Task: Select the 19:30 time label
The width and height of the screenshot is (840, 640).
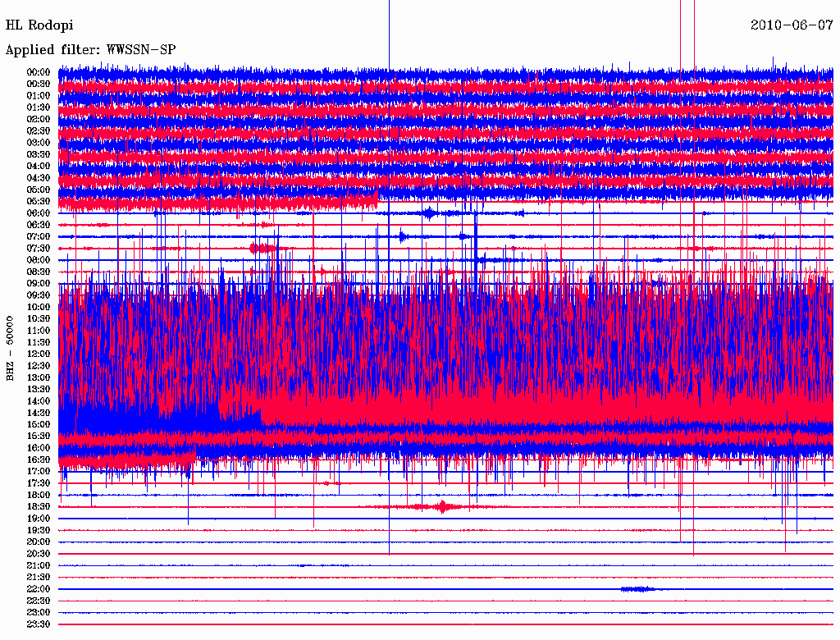Action: [39, 531]
